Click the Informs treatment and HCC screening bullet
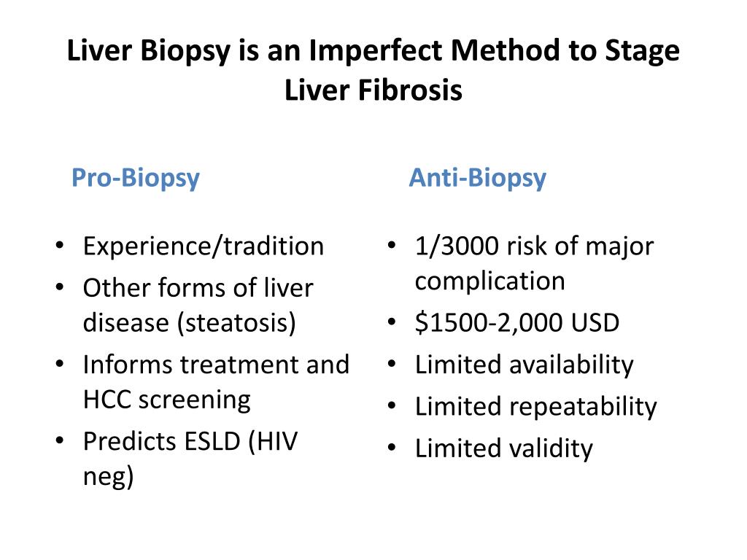Screen dimensions: 747x560 [x=216, y=382]
